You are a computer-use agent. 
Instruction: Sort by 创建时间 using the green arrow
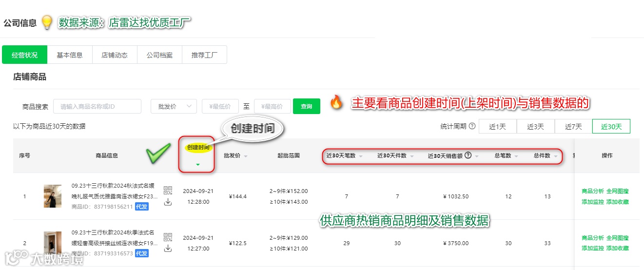(197, 165)
